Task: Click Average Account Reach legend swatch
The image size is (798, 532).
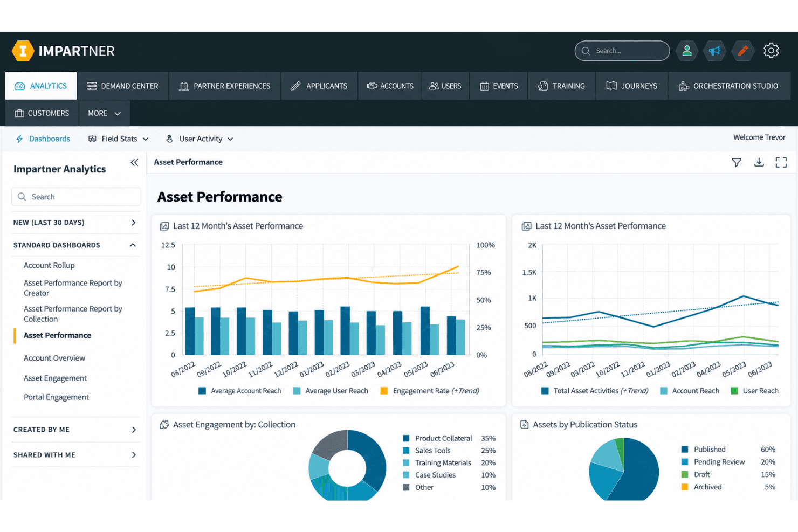Action: pos(202,391)
